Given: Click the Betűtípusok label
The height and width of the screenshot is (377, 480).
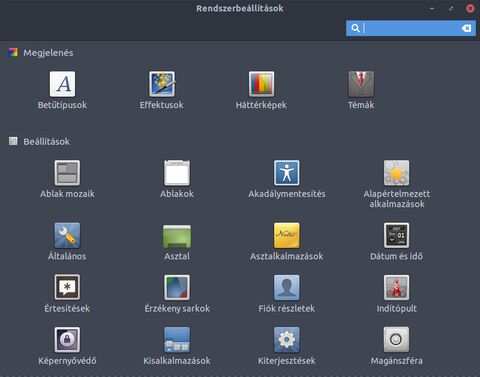Looking at the screenshot, I should tap(62, 105).
